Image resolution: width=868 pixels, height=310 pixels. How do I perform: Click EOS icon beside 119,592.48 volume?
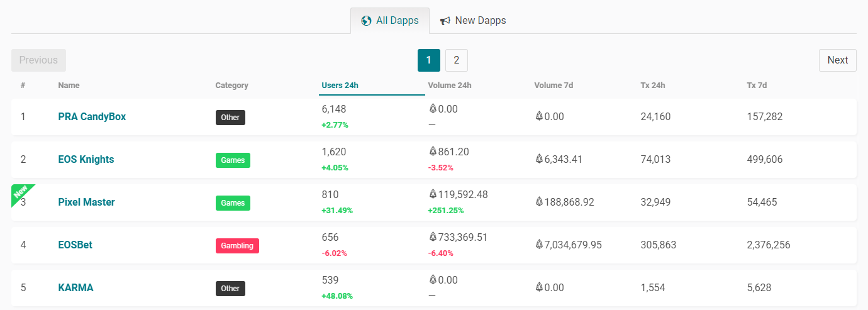[x=433, y=194]
